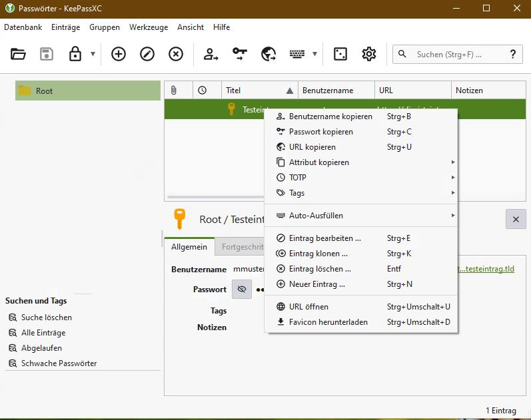Image resolution: width=531 pixels, height=420 pixels.
Task: Open the Werkzeuge menu
Action: (149, 27)
